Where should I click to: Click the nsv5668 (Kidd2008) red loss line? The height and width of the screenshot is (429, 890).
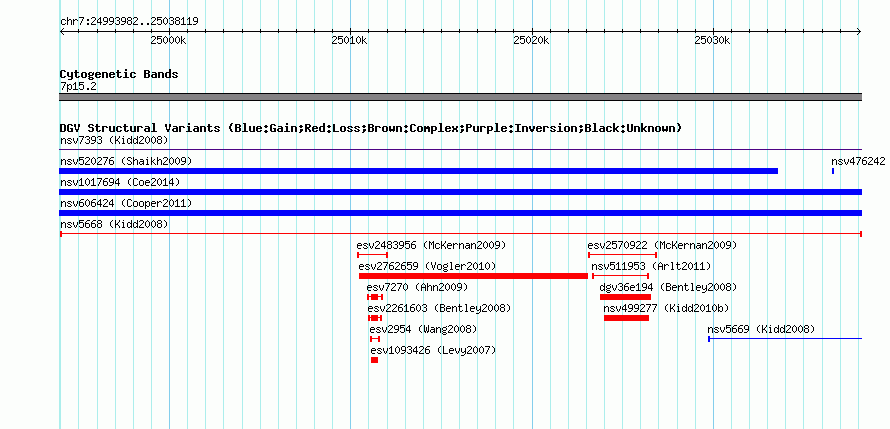tap(460, 234)
